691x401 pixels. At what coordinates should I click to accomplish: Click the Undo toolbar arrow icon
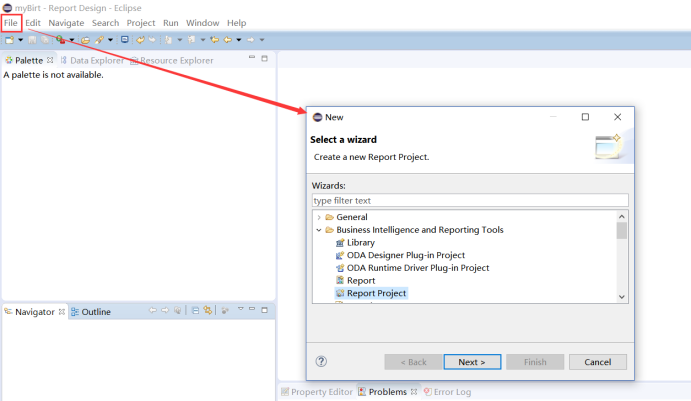click(x=140, y=40)
